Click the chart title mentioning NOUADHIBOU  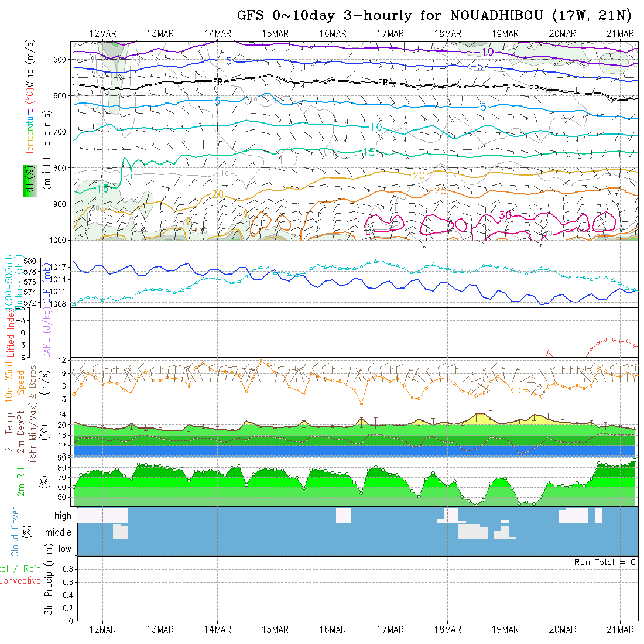pyautogui.click(x=435, y=15)
